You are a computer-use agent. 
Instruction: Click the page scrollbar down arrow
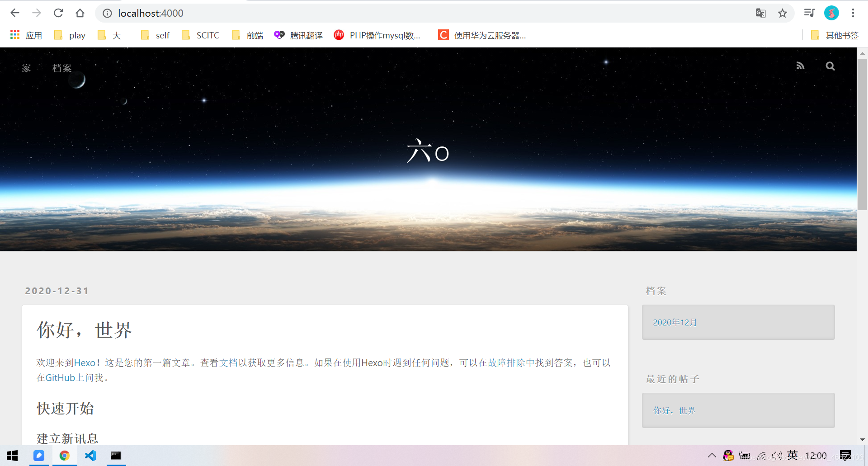(863, 439)
